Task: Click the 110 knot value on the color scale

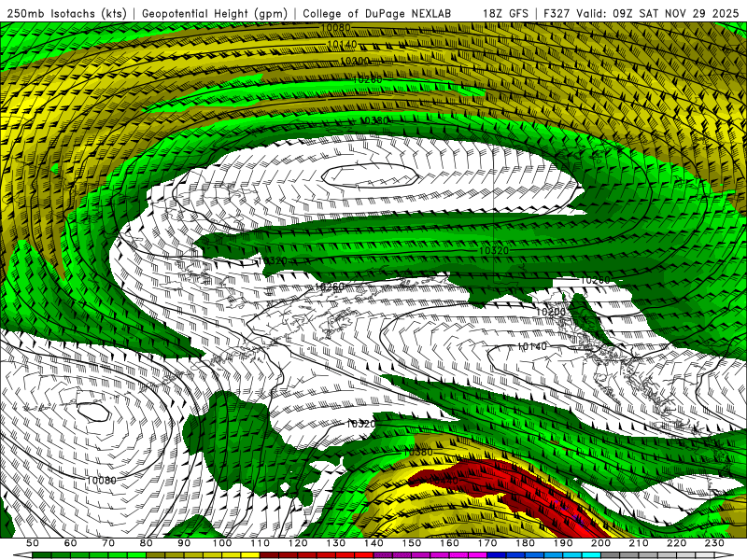Action: click(260, 543)
